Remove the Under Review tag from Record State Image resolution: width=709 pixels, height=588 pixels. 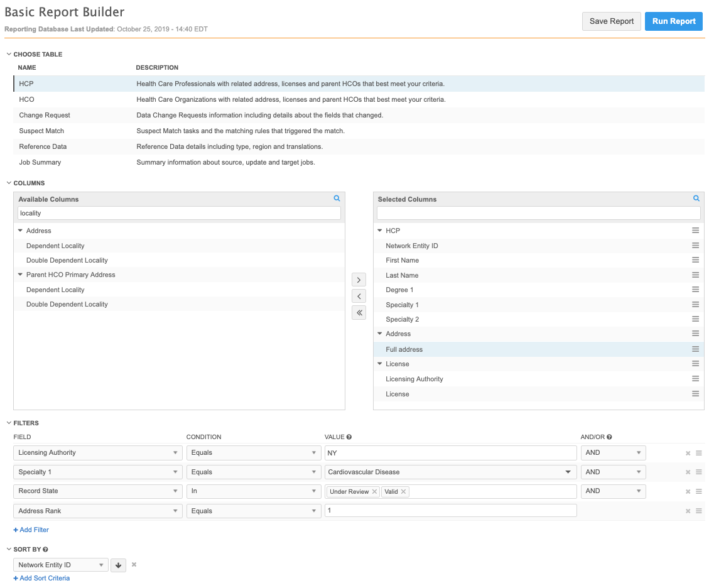click(374, 492)
